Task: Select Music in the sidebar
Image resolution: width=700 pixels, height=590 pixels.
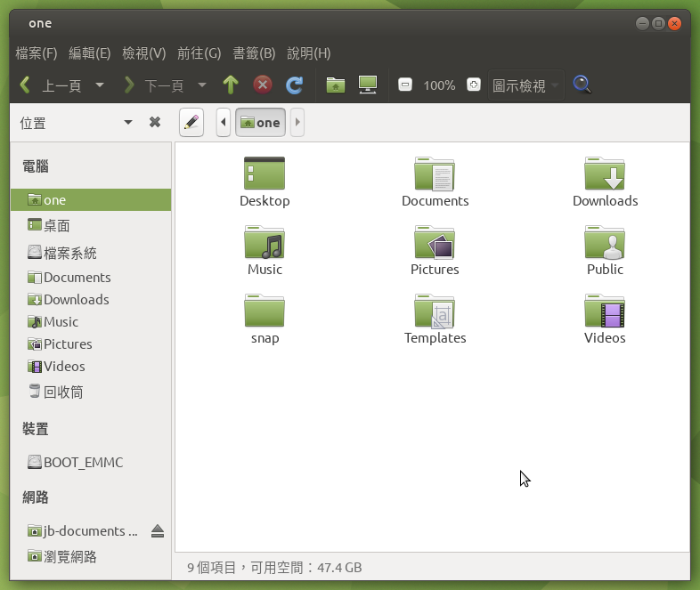Action: click(x=91, y=322)
